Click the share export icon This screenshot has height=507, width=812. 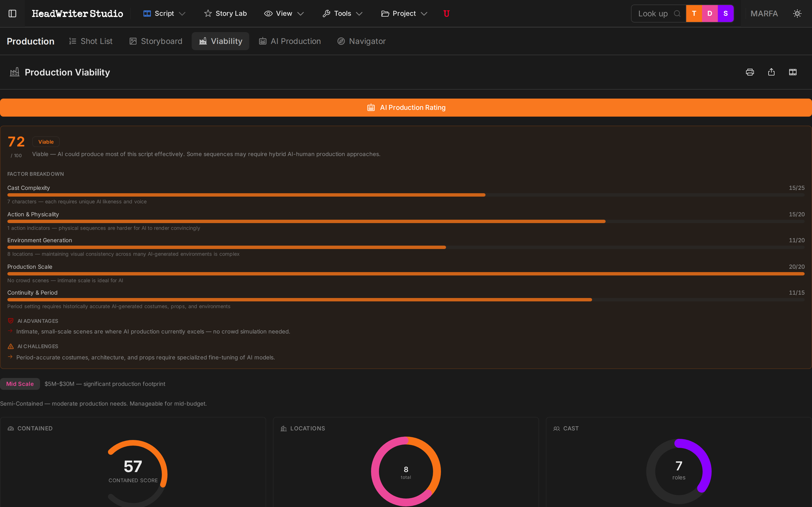[x=771, y=72]
